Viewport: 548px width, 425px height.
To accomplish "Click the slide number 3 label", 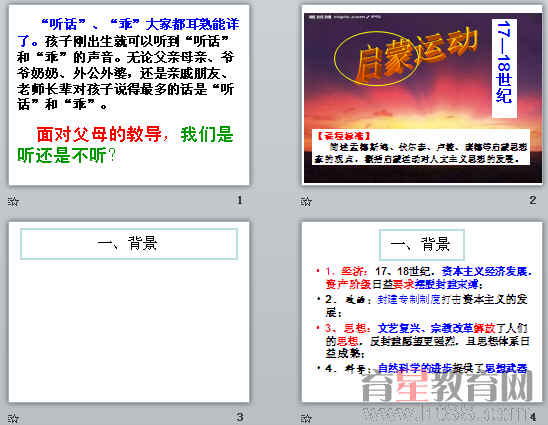I will [x=239, y=417].
